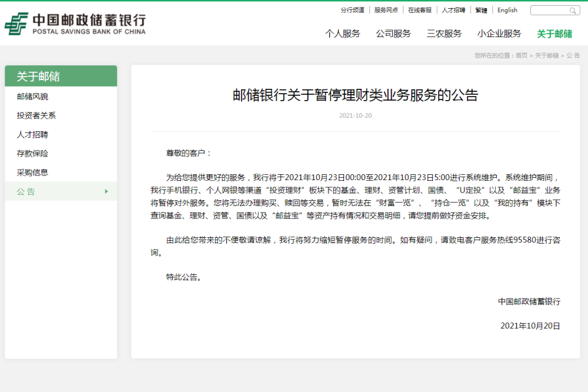588x392 pixels.
Task: Click the closing line 特此公告。
Action: 183,277
